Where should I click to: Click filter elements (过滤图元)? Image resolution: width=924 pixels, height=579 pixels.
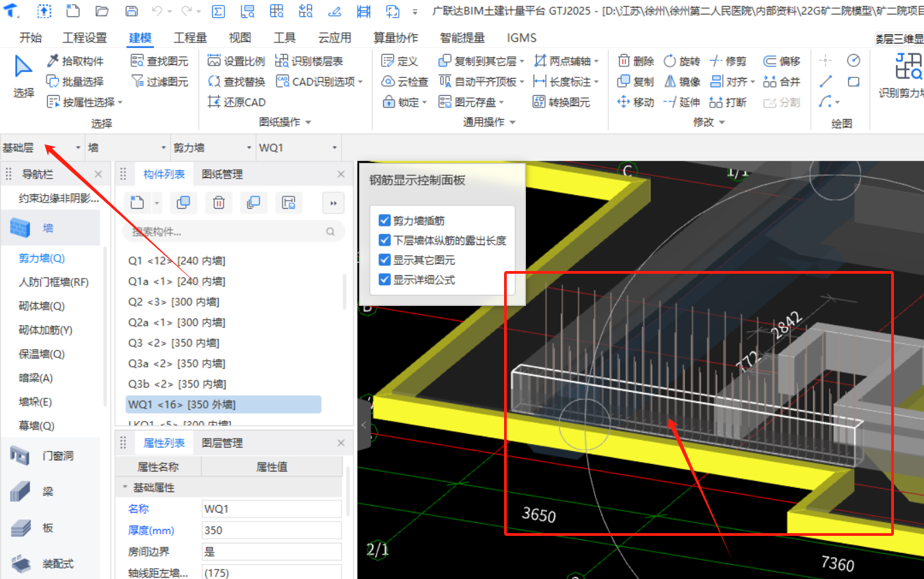(x=159, y=81)
